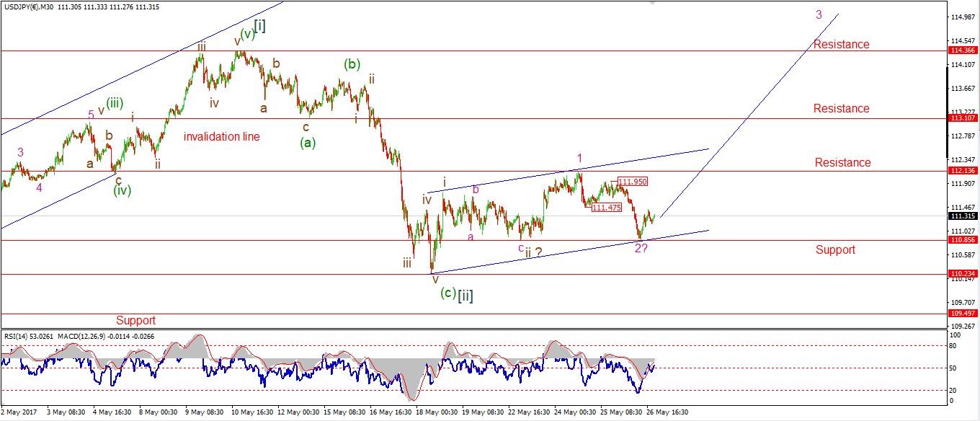Viewport: 980px width, 421px height.
Task: Click the 111.950 price label box
Action: click(x=631, y=182)
